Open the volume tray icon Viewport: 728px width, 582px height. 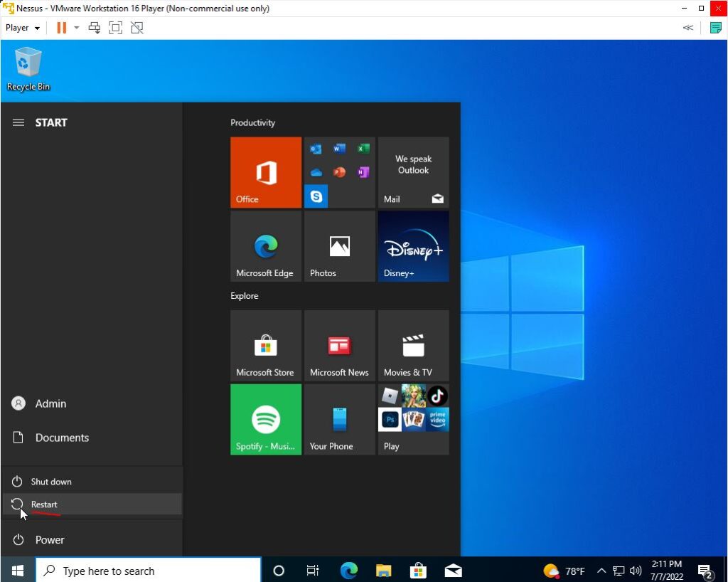tap(636, 571)
